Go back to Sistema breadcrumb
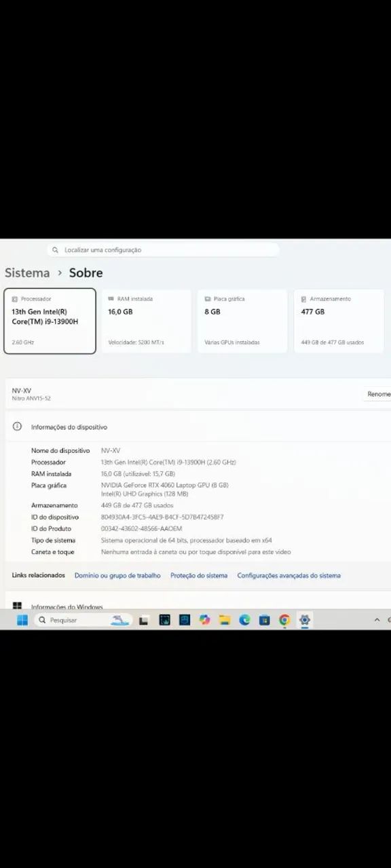This screenshot has width=391, height=868. tap(27, 273)
